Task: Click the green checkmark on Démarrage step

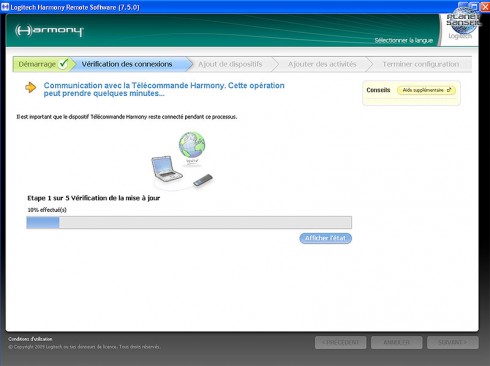Action: [x=63, y=63]
